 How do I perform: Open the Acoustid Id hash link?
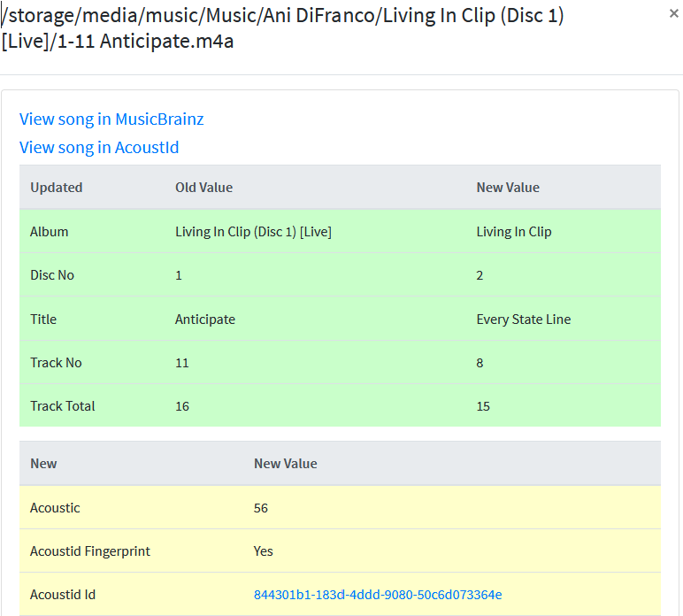point(378,595)
